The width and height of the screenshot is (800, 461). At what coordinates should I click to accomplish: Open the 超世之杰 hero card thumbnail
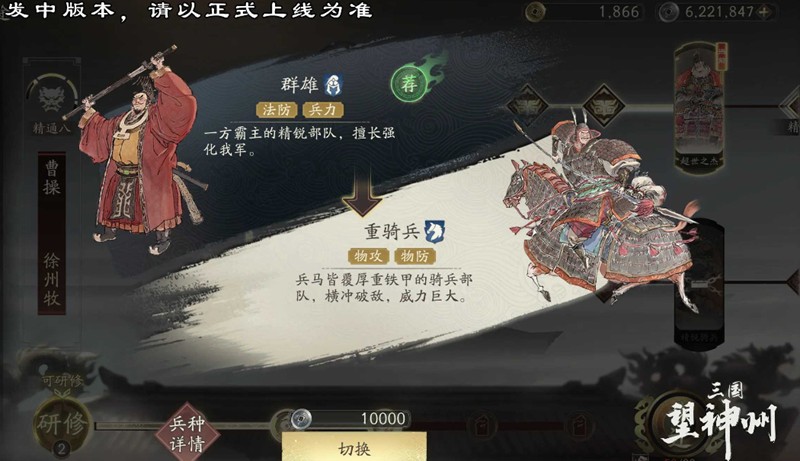[699, 107]
